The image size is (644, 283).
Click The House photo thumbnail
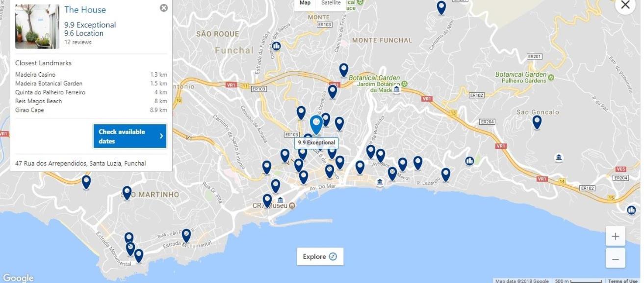37,27
